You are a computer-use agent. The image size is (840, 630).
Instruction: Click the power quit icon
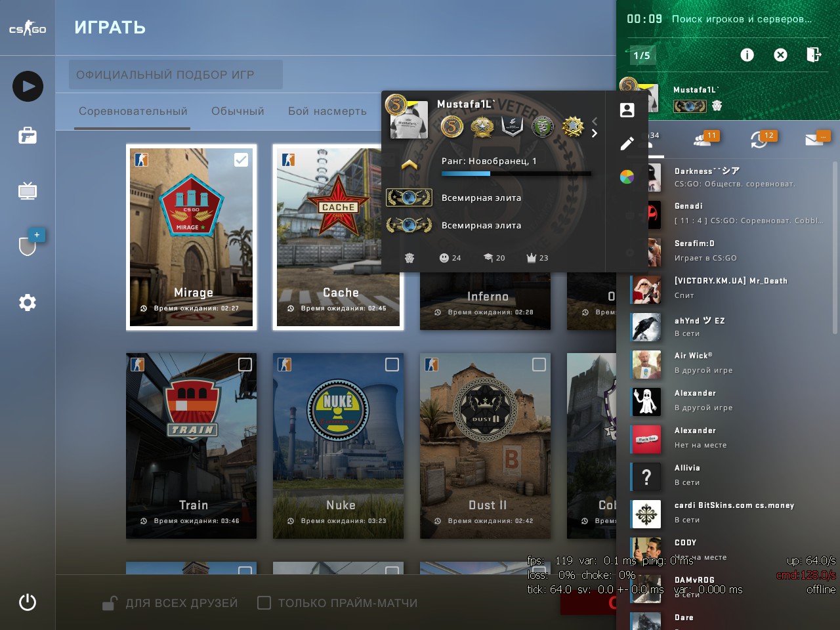click(x=28, y=602)
